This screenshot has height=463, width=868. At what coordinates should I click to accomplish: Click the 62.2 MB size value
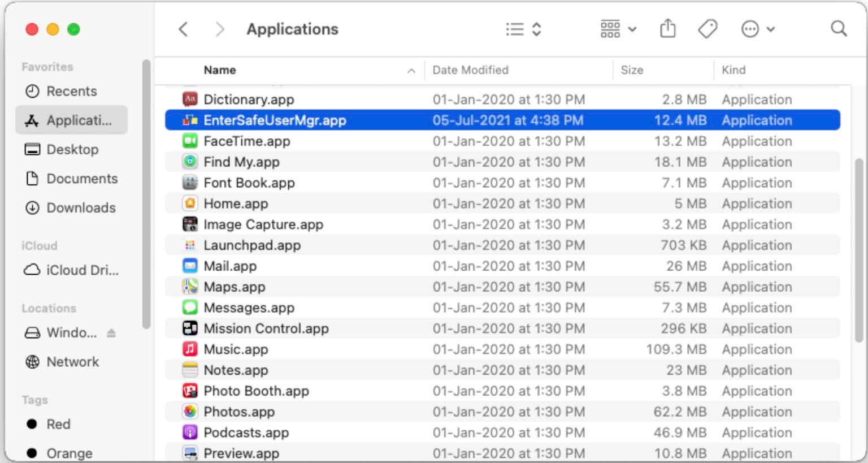[680, 412]
